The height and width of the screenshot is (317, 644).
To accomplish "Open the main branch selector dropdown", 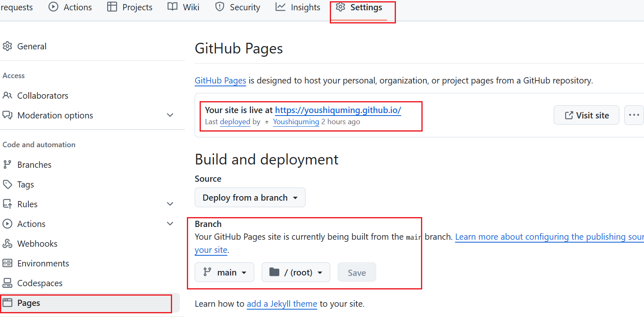I will [x=224, y=272].
